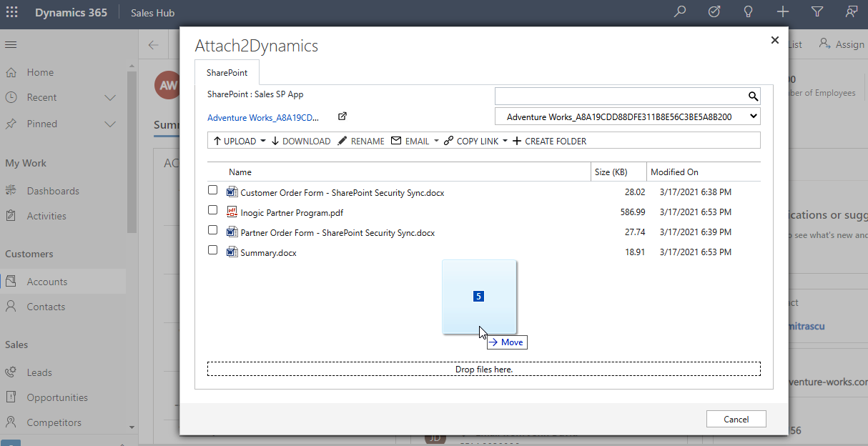This screenshot has height=446, width=868.
Task: Open the Adventure Works_A8A19CD... link
Action: (x=263, y=118)
